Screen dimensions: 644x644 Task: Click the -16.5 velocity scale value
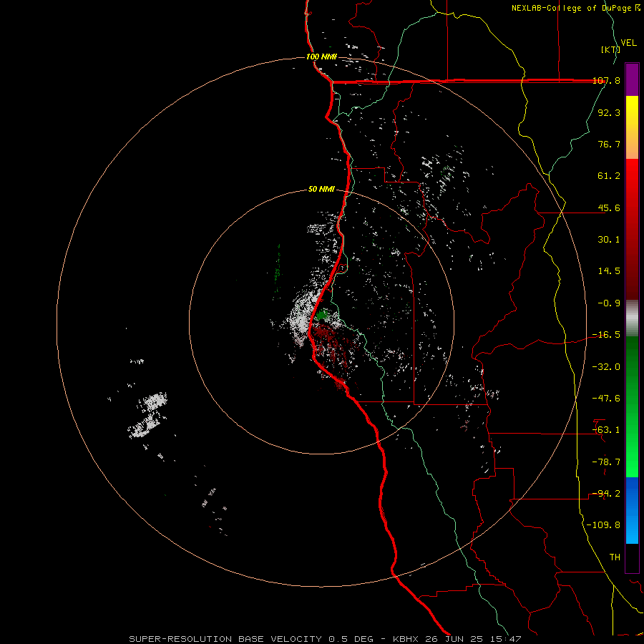(x=606, y=335)
